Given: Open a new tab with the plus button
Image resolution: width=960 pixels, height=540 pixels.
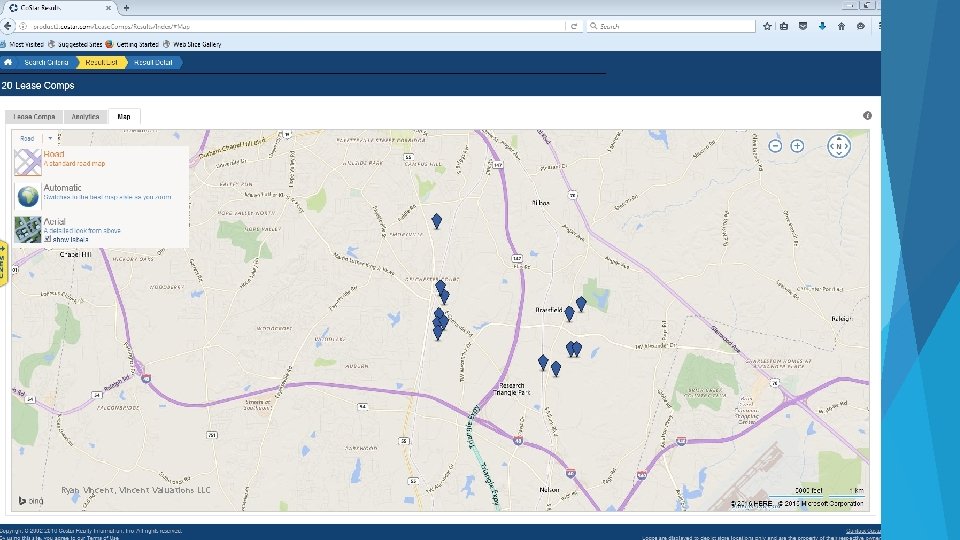Looking at the screenshot, I should pyautogui.click(x=126, y=8).
